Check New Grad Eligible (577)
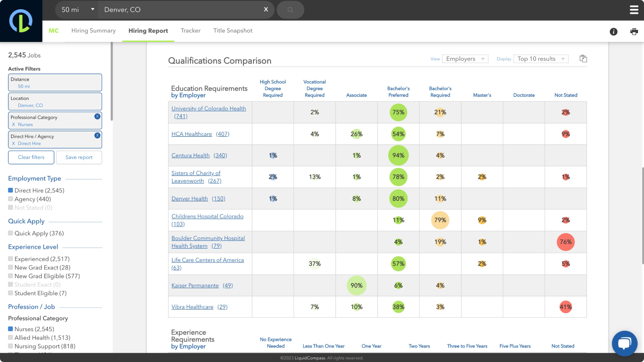Viewport: 644px width, 362px height. (11, 276)
